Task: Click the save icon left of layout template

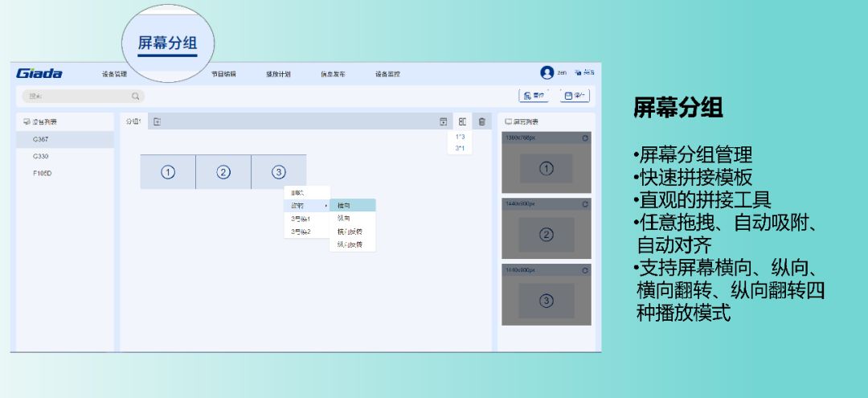Action: pos(443,121)
